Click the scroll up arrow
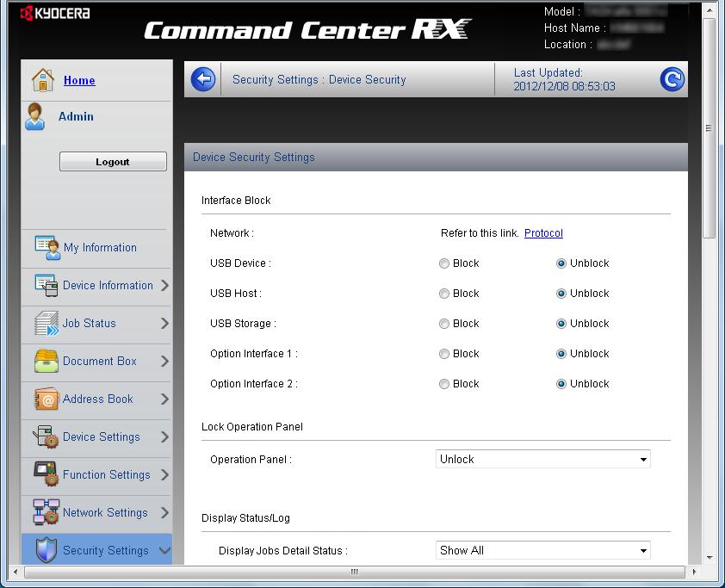 tap(710, 10)
